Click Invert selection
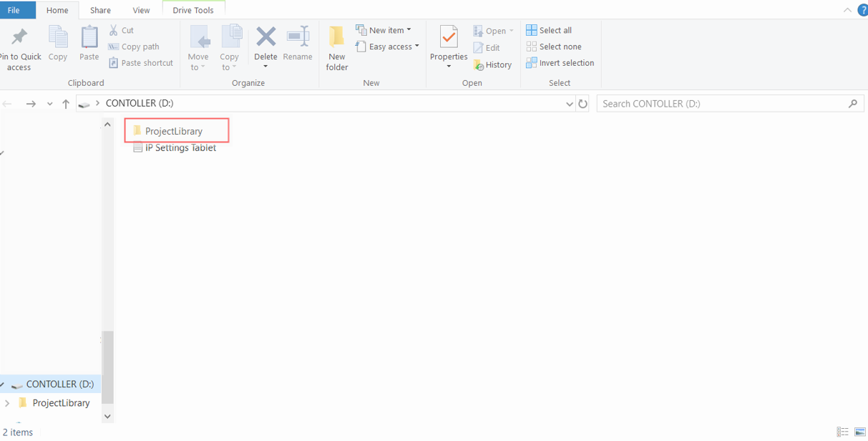868x441 pixels. tap(560, 63)
